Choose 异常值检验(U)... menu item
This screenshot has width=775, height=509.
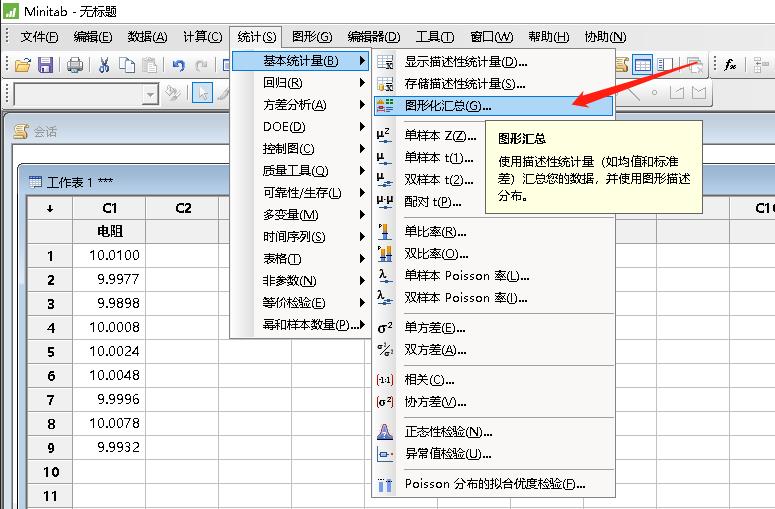tap(493, 454)
